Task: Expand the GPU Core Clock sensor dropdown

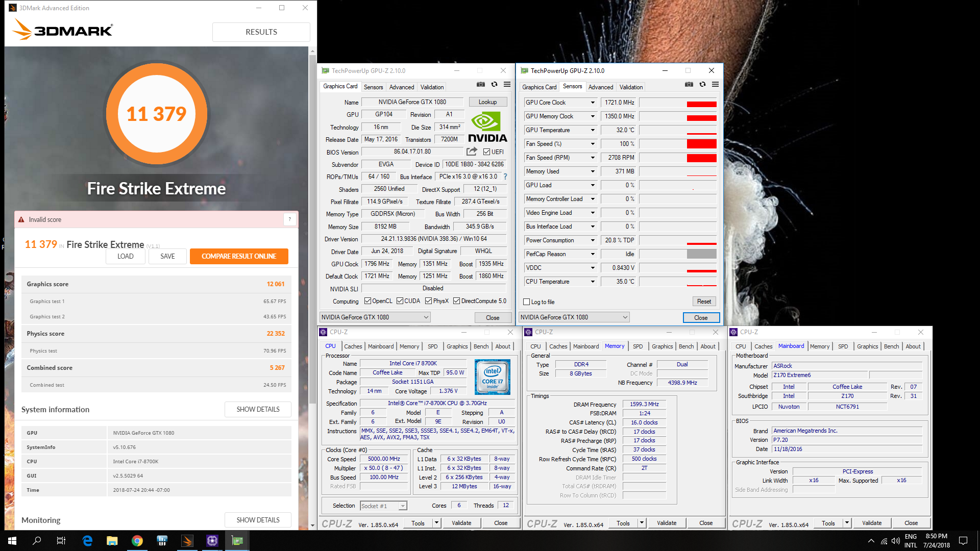Action: coord(593,103)
